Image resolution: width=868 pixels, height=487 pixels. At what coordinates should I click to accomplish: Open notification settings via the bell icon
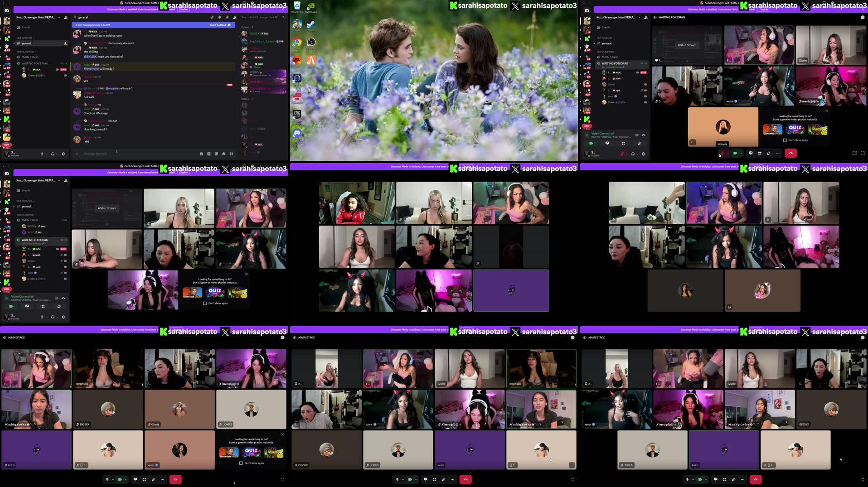tap(219, 17)
